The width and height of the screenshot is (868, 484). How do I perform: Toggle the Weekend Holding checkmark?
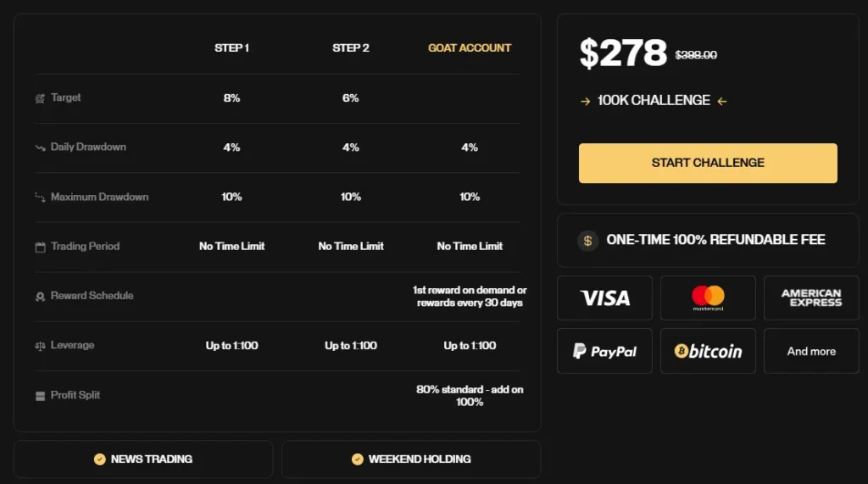358,459
